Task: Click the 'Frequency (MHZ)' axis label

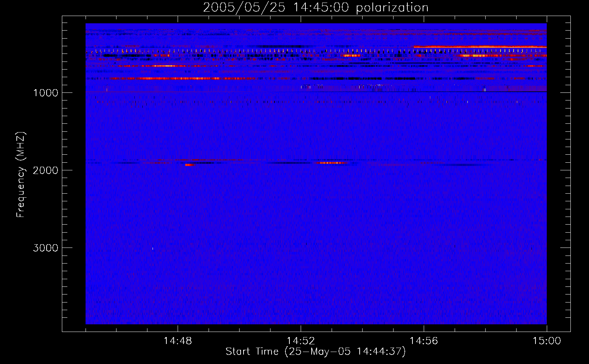Action: (x=21, y=175)
